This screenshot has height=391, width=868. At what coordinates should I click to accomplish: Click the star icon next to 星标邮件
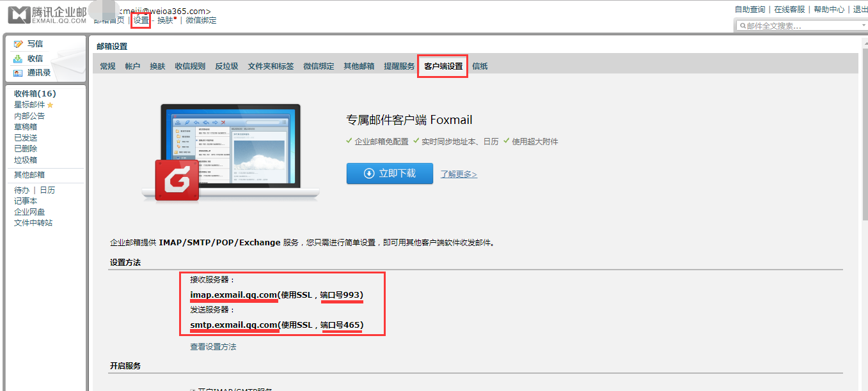click(51, 105)
